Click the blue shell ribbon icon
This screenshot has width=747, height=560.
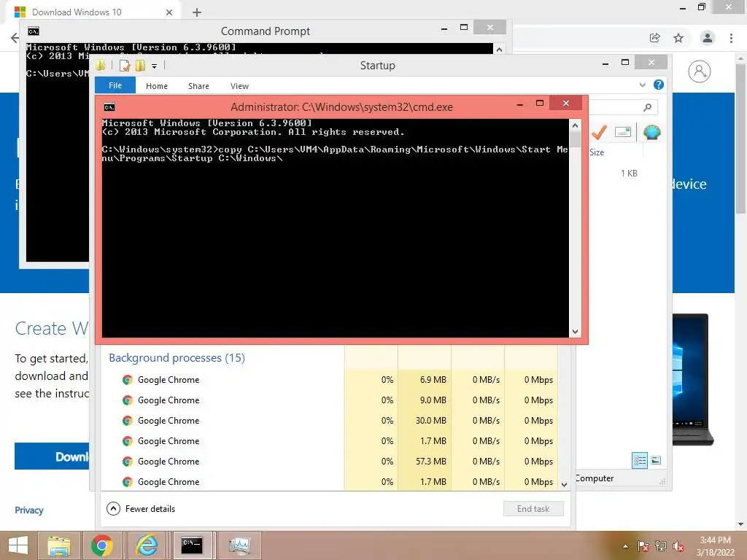pyautogui.click(x=651, y=132)
